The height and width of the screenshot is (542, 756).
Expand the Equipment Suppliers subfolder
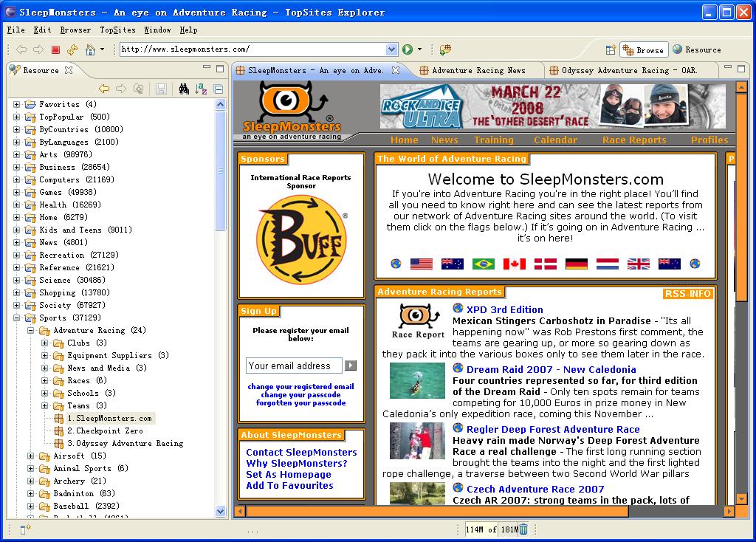point(44,355)
